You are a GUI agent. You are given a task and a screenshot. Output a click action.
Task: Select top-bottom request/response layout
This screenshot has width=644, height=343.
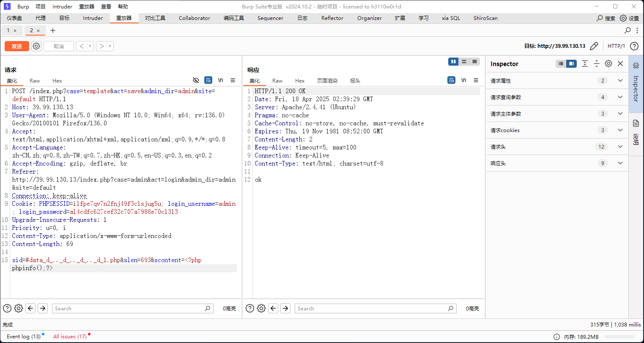464,62
